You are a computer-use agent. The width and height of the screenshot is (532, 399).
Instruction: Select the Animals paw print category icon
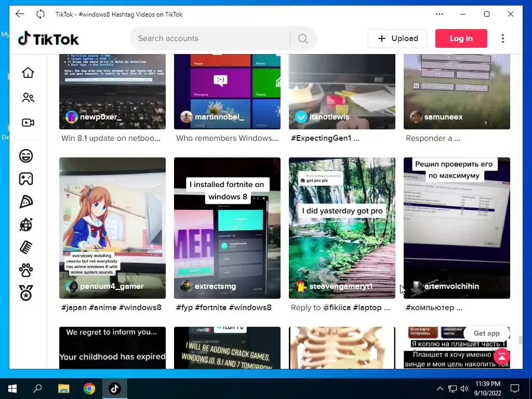click(x=26, y=270)
